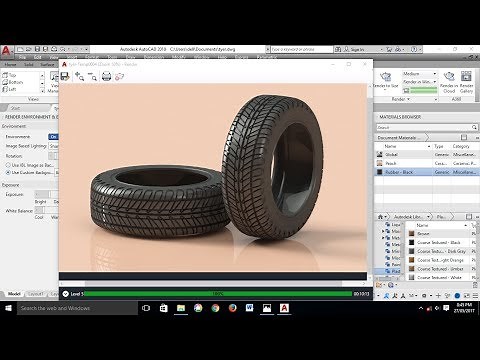Open the File menu

point(22,57)
